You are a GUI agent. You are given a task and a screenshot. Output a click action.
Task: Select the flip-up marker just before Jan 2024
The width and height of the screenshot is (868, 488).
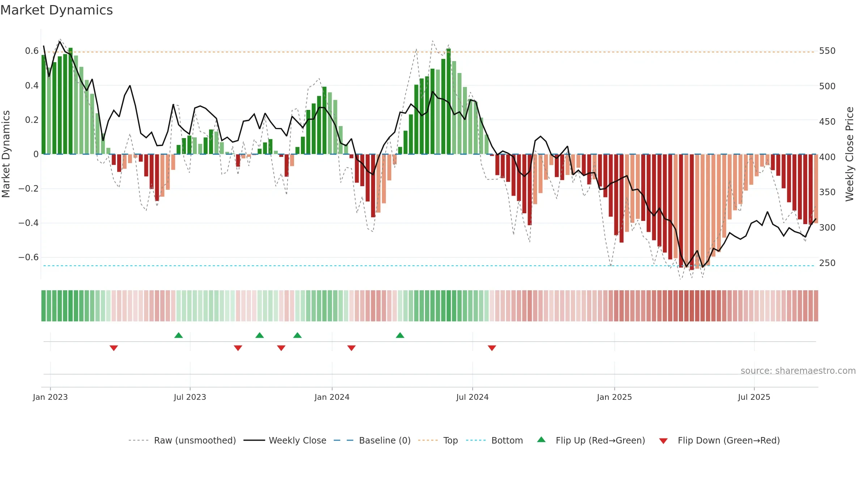pyautogui.click(x=298, y=335)
